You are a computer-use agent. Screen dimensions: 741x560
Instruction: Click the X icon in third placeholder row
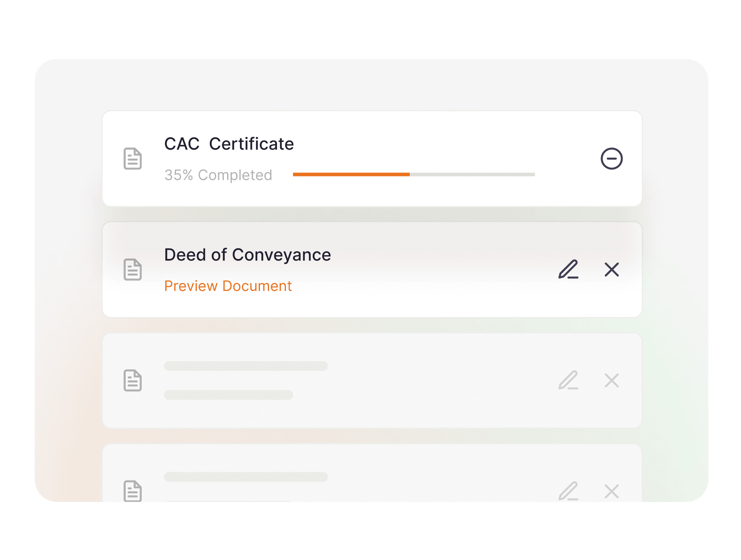pyautogui.click(x=611, y=381)
